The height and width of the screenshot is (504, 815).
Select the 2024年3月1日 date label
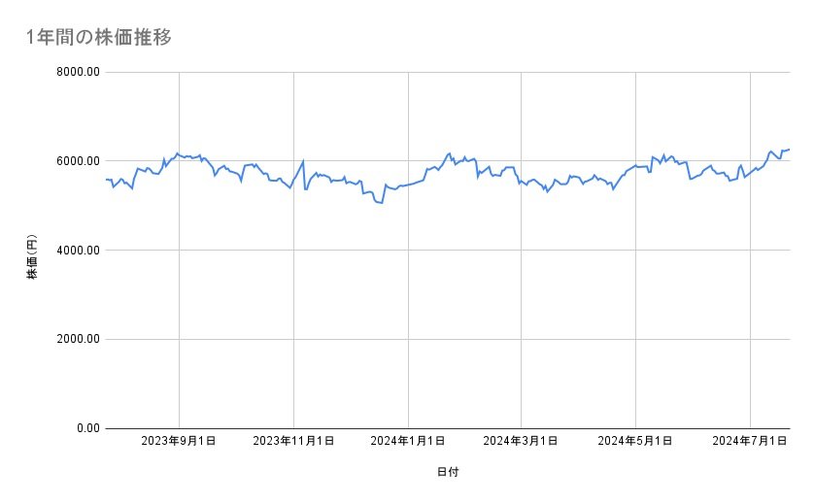(522, 442)
